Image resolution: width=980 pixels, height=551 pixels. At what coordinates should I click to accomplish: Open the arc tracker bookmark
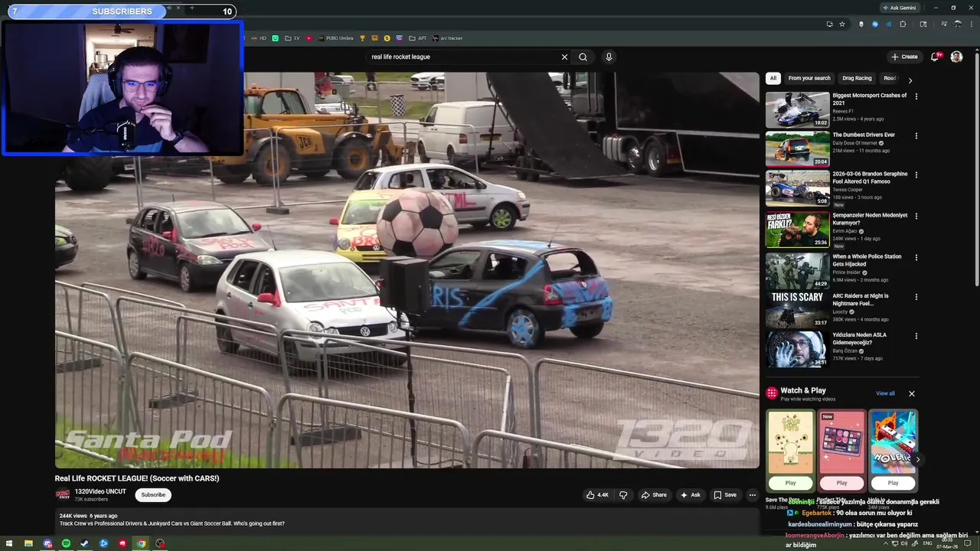(448, 38)
